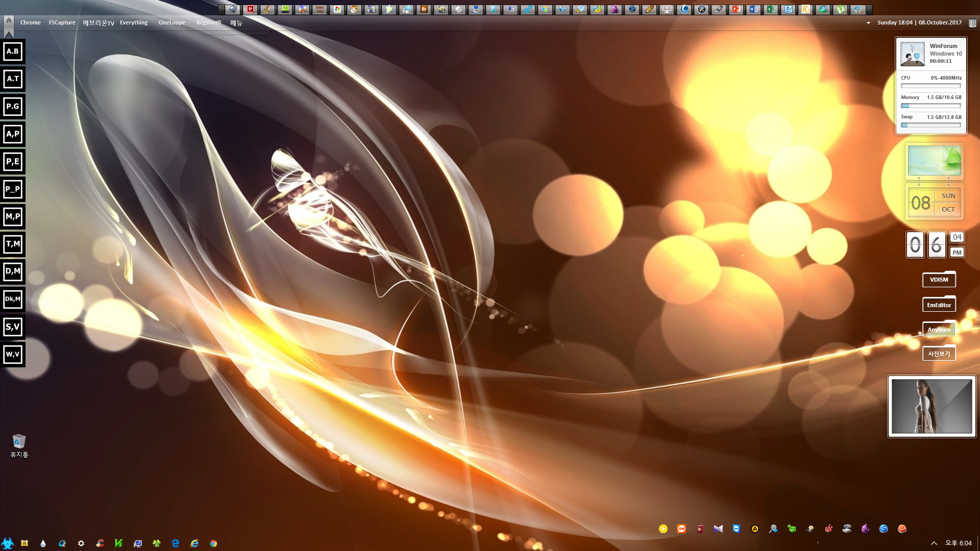Open the green clover taskbar icon
980x551 pixels.
[157, 544]
